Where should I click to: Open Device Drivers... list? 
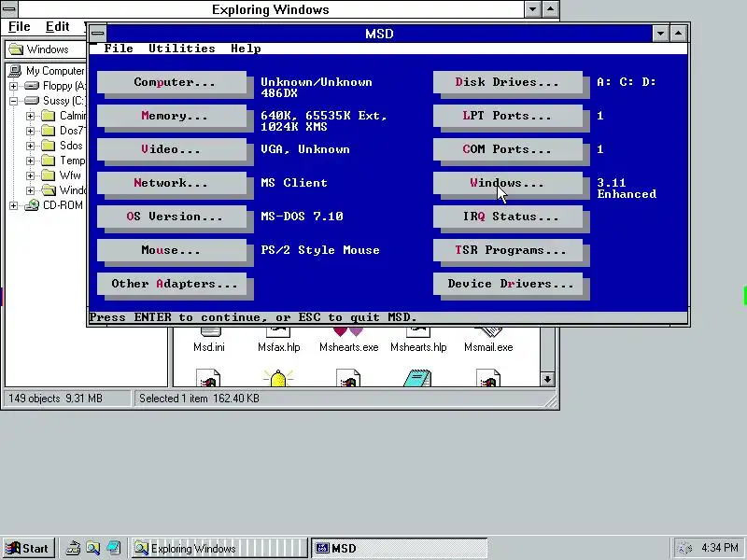click(508, 284)
